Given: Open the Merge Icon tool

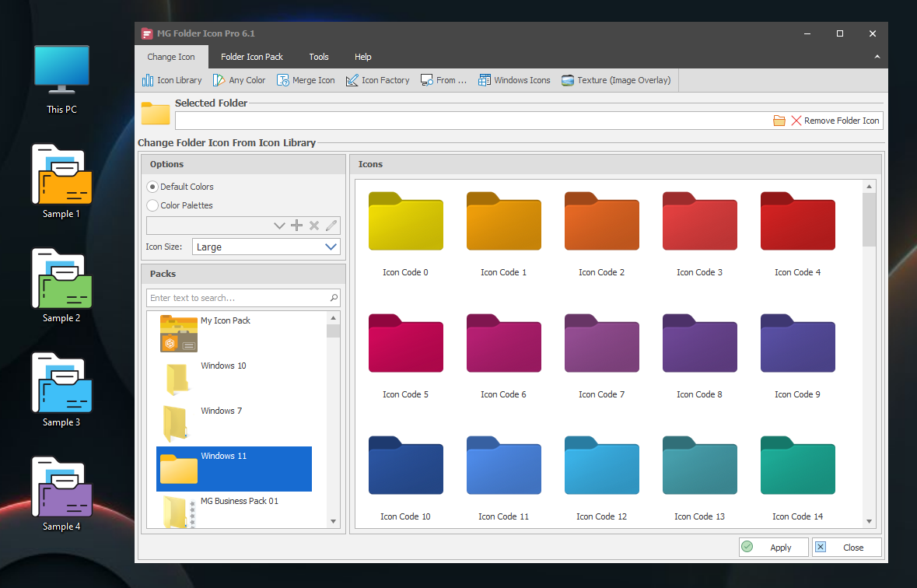Looking at the screenshot, I should pos(305,80).
